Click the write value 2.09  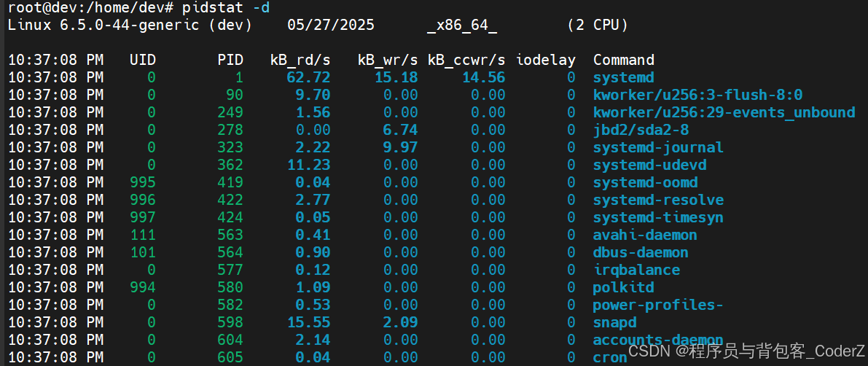coord(400,323)
